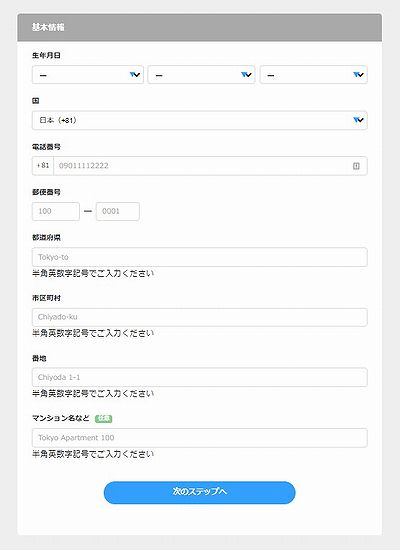The height and width of the screenshot is (550, 400).
Task: Click the 生年月日 field label
Action: pos(46,55)
